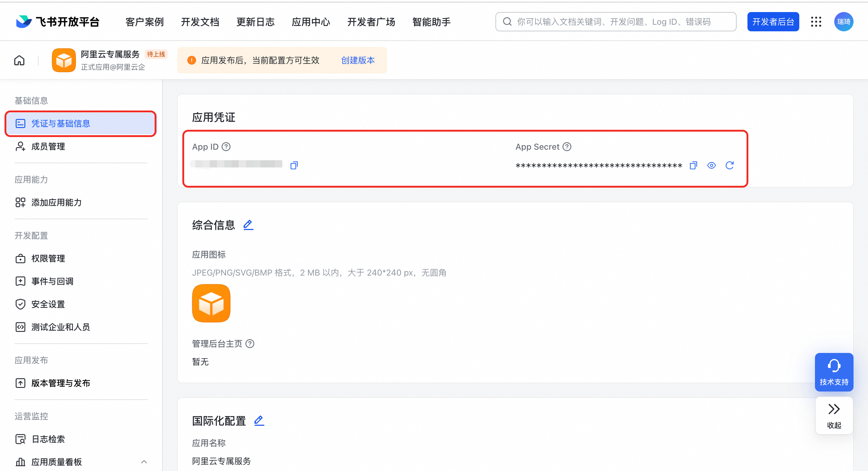868x471 pixels.
Task: Open the 瑞琦 user avatar menu
Action: click(x=843, y=22)
